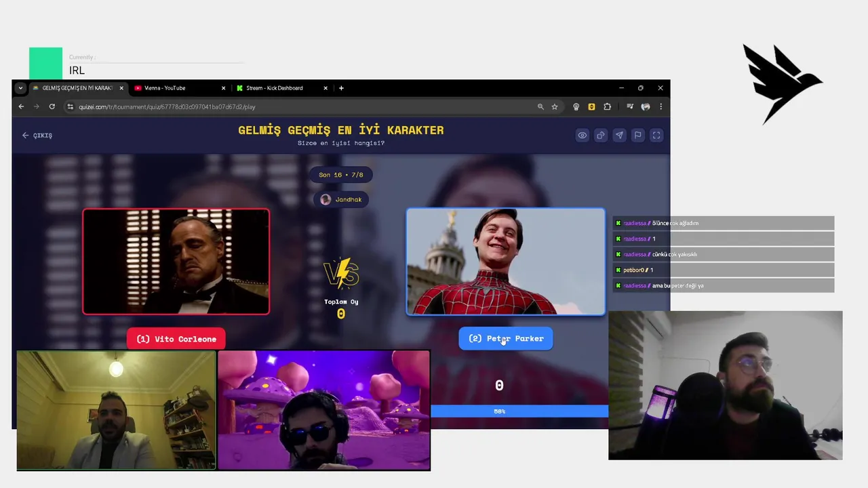The width and height of the screenshot is (868, 488).
Task: Vote for (2) Peter Parker button
Action: click(506, 338)
